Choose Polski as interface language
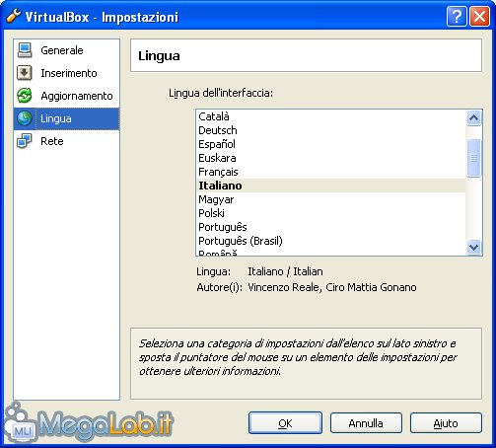This screenshot has width=496, height=448. [330, 213]
